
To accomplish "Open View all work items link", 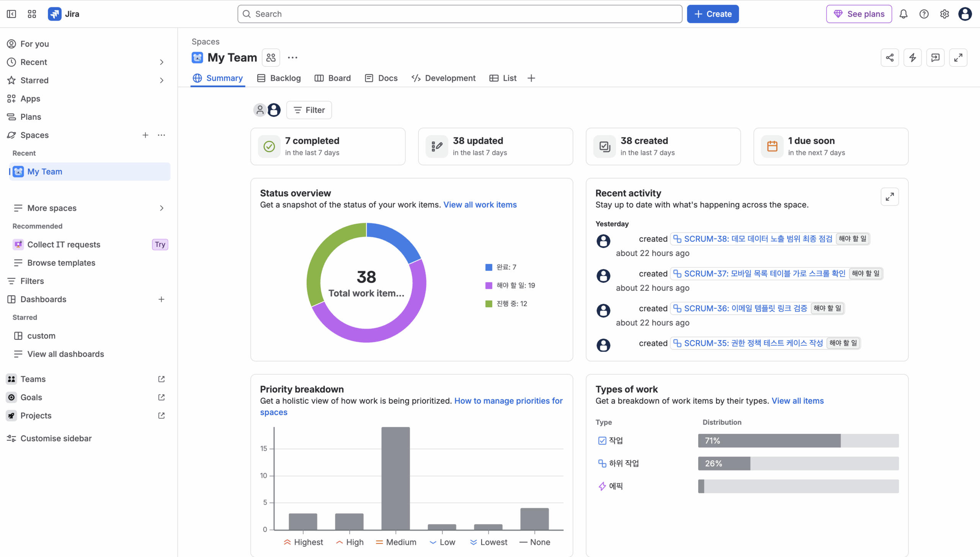I will click(x=480, y=205).
